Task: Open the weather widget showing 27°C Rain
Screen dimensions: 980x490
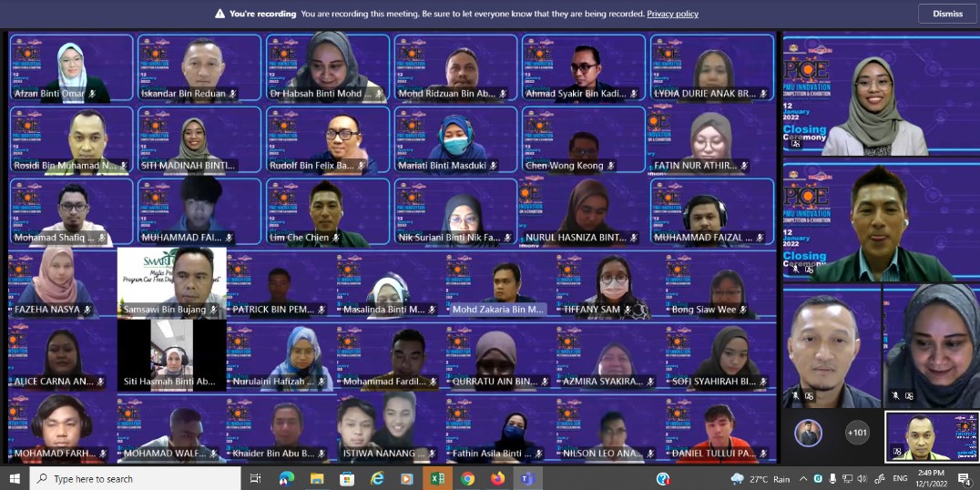Action: tap(760, 478)
